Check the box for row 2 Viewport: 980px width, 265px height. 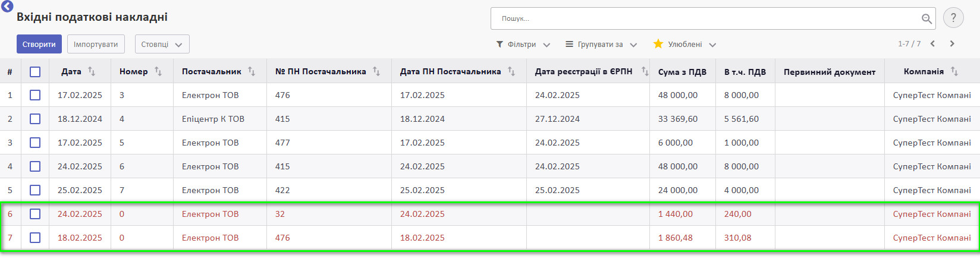tap(35, 119)
